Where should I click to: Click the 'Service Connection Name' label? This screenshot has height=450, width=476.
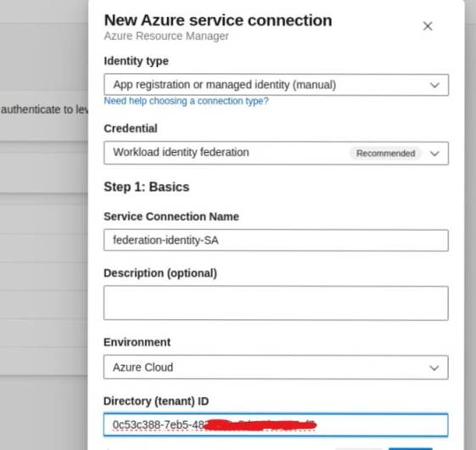tap(171, 217)
